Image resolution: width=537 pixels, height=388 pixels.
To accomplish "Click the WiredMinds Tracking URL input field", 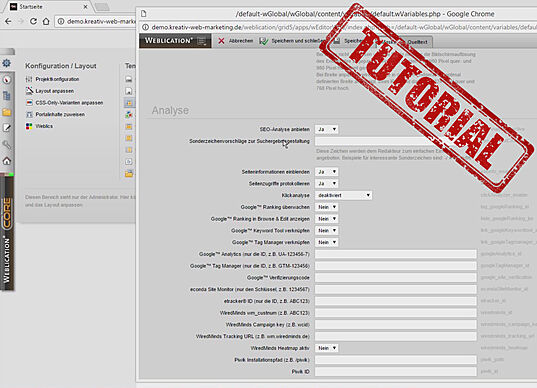I will [x=396, y=336].
